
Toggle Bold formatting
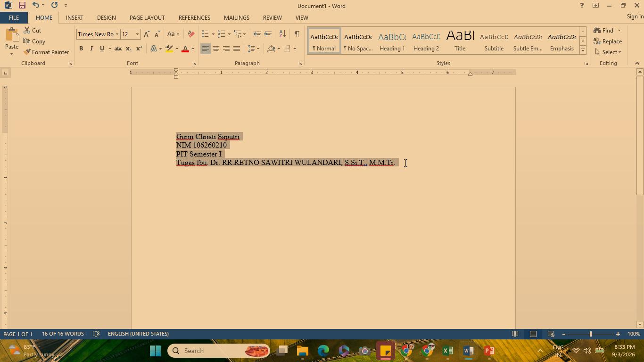[81, 49]
